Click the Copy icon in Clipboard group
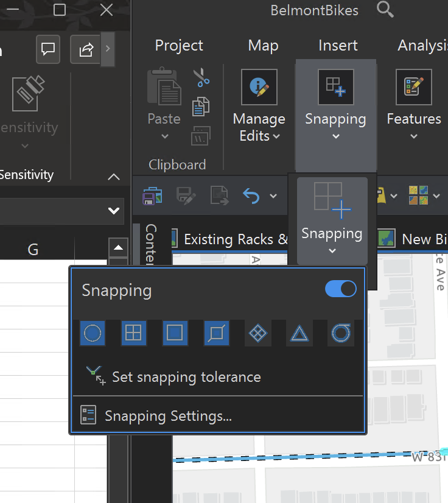 tap(201, 107)
